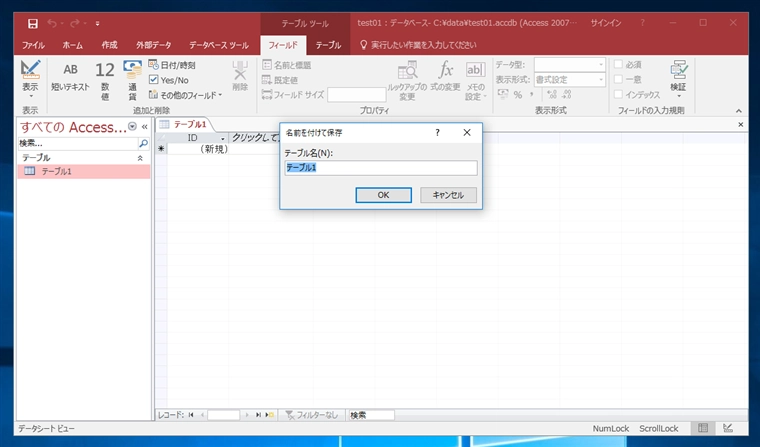Confirm the save dialog with OK
760x447 pixels.
click(x=383, y=195)
